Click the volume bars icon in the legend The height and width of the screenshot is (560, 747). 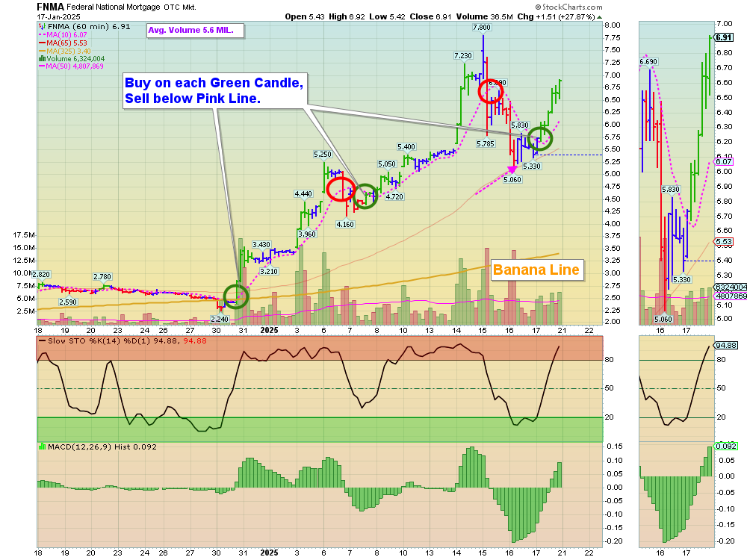pos(42,59)
